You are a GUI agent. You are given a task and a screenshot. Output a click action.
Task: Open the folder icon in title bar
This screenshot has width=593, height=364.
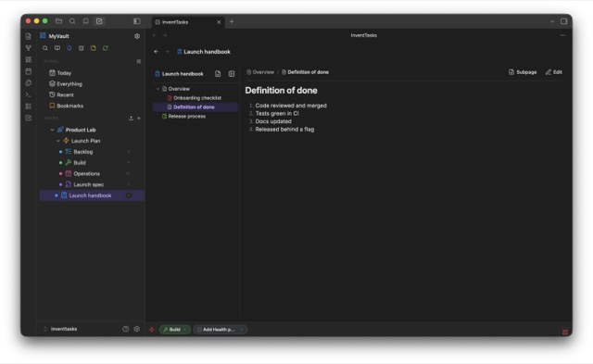pyautogui.click(x=58, y=21)
